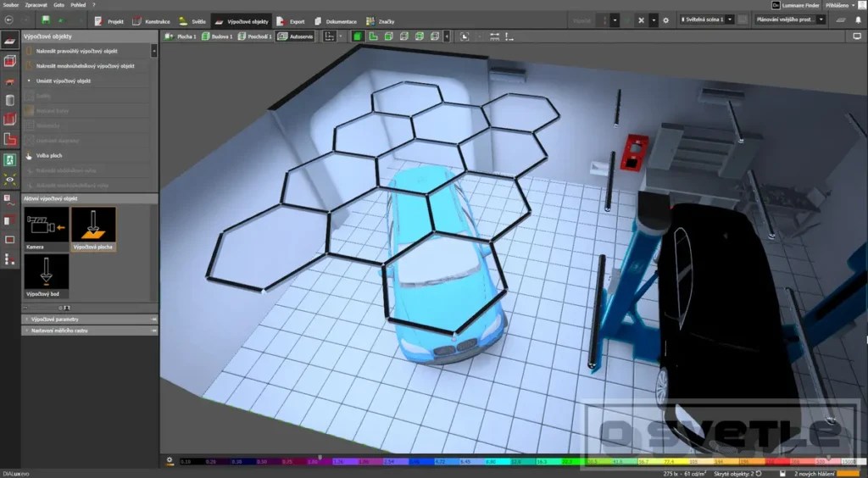Select the Výpočtové objekty mode tab
This screenshot has height=478, width=868.
pyautogui.click(x=242, y=21)
